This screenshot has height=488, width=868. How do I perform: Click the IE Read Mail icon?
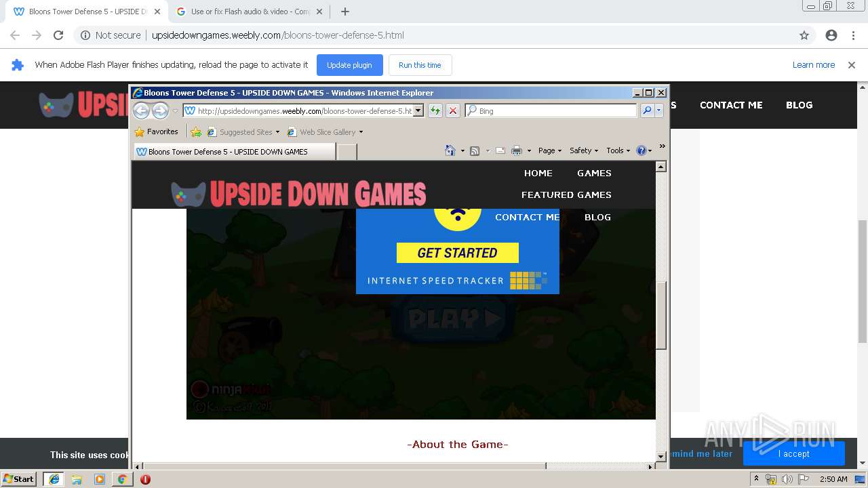[x=500, y=150]
